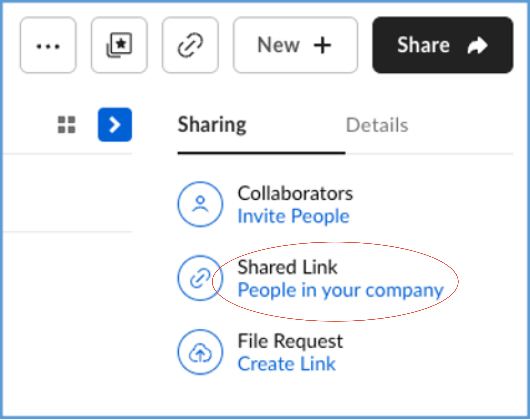Click the copy shared link chain button

[x=190, y=45]
